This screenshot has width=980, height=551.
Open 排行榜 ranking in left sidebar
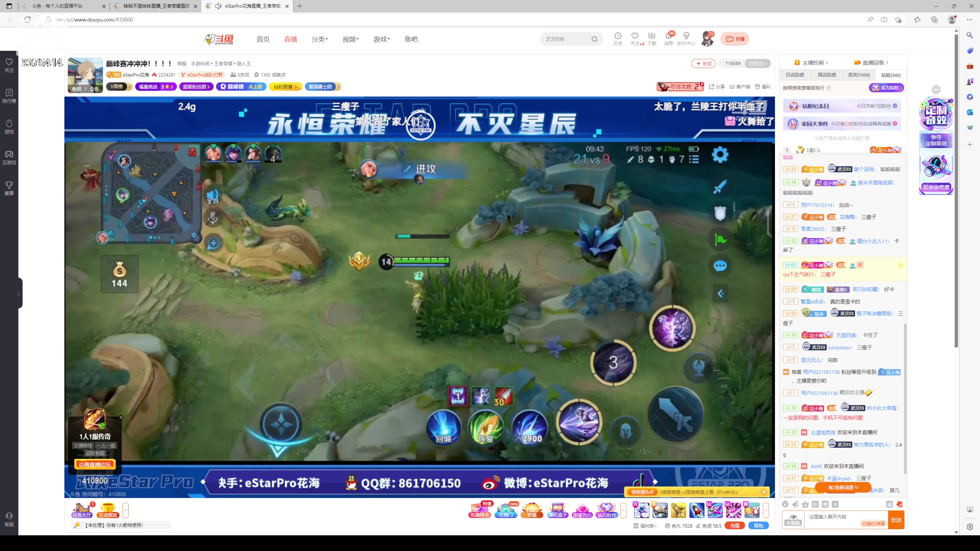coord(9,96)
